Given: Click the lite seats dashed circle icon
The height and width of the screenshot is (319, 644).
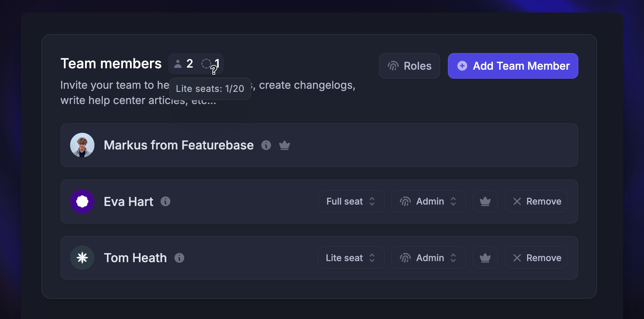Looking at the screenshot, I should point(207,63).
